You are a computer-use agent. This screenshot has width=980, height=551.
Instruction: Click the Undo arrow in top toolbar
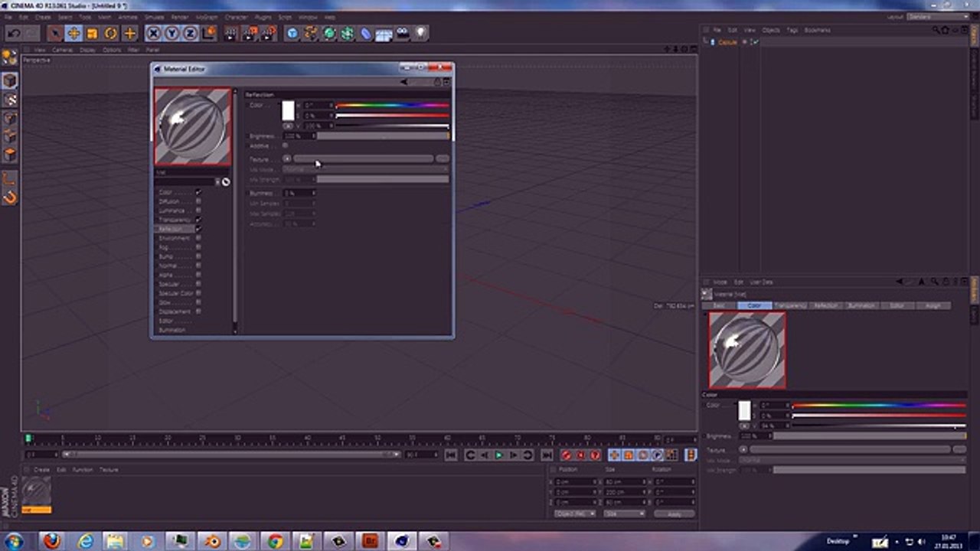point(14,33)
